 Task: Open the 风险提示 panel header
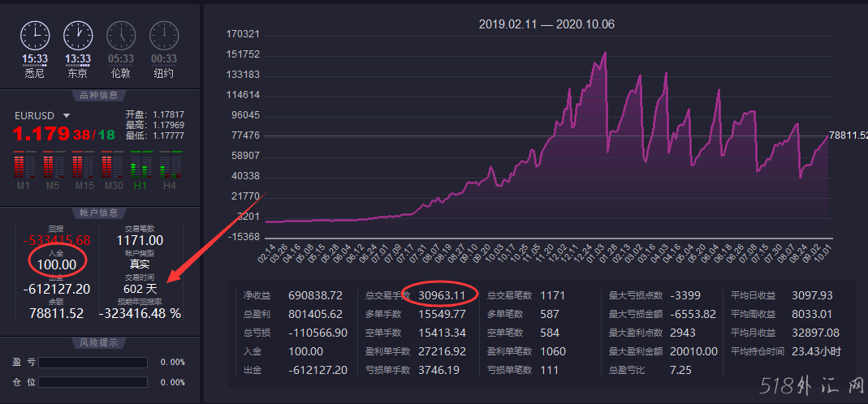pos(99,342)
